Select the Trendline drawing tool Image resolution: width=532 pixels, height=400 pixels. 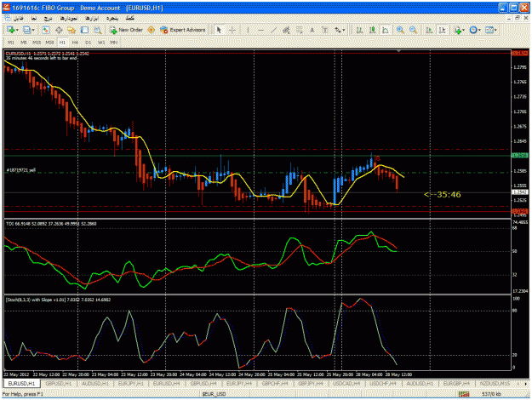pyautogui.click(x=273, y=30)
